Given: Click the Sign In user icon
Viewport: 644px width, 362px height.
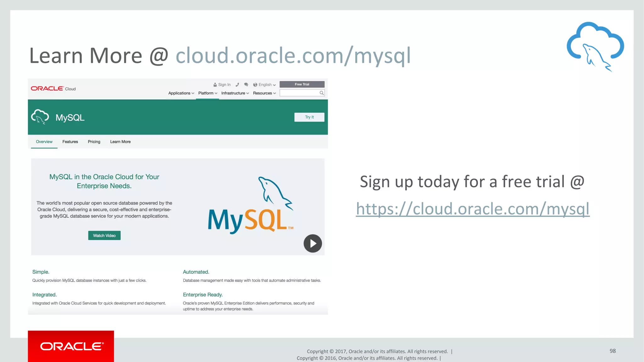Looking at the screenshot, I should tap(215, 85).
